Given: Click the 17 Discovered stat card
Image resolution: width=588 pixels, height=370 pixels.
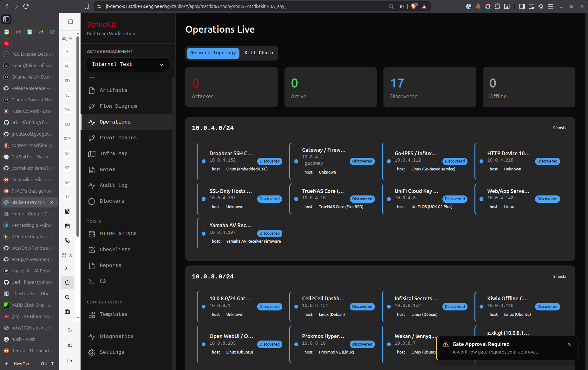Looking at the screenshot, I should click(430, 87).
